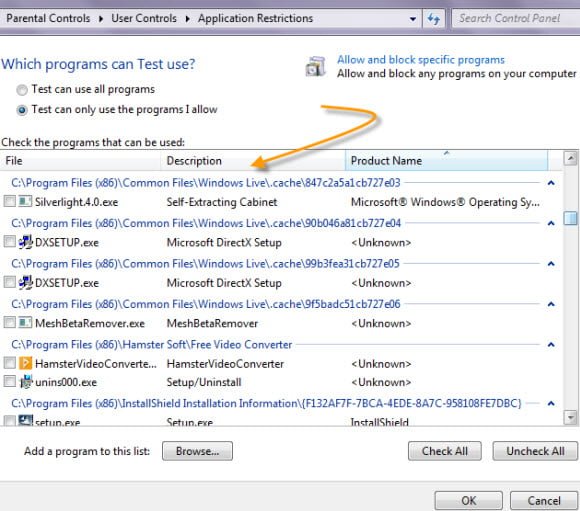Click the refresh icon beside the address bar

coord(434,18)
